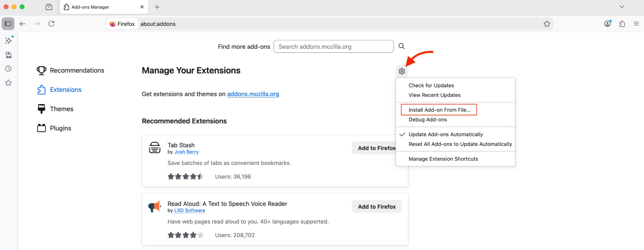The width and height of the screenshot is (644, 250).
Task: Open the Recommendations category
Action: pyautogui.click(x=71, y=71)
